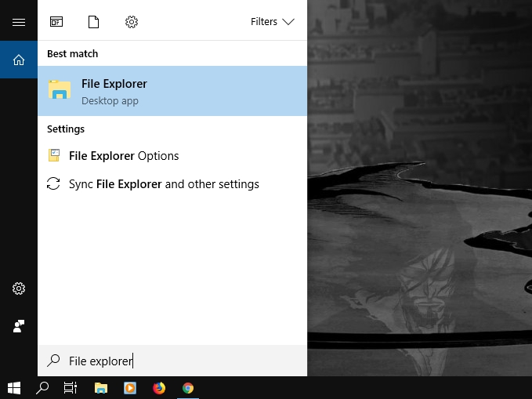Click the magnifier icon in search box
Viewport: 532px width, 399px height.
coord(53,361)
